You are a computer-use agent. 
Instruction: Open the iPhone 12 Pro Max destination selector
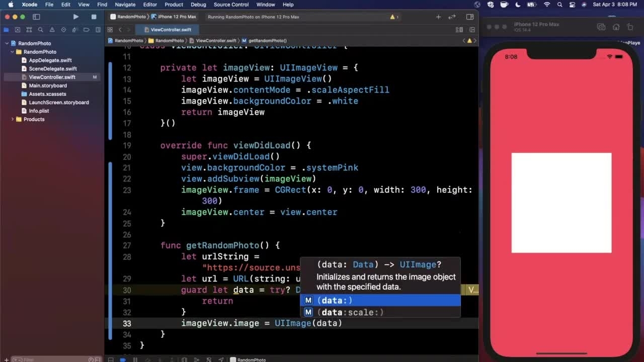point(177,17)
